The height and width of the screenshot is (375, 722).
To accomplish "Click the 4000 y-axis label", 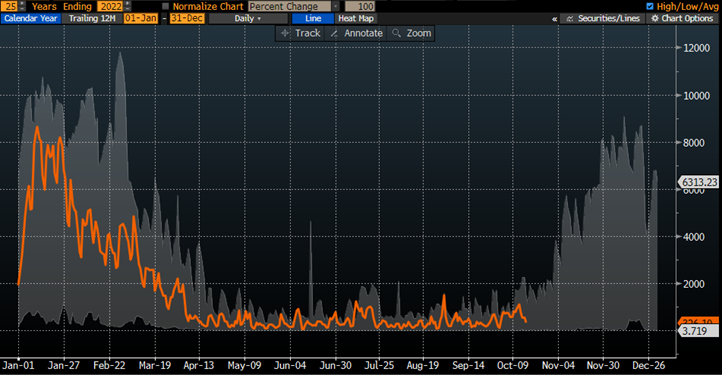I will point(693,237).
